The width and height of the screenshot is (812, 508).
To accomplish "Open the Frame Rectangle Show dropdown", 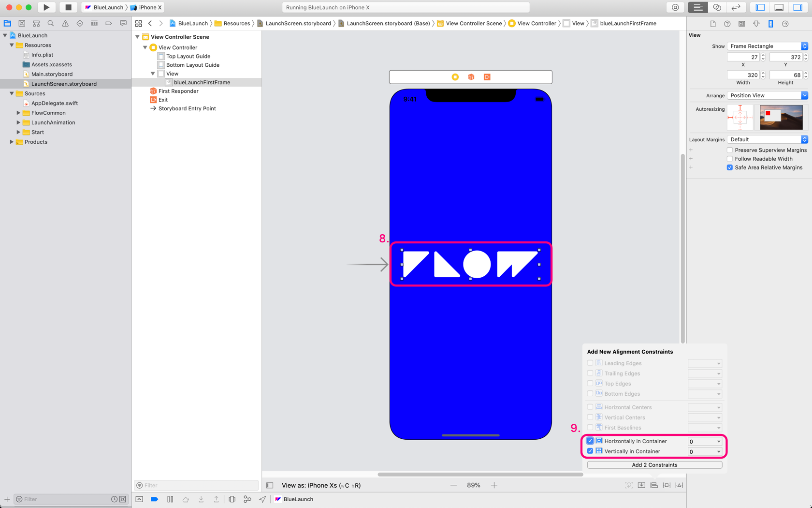I will tap(767, 46).
